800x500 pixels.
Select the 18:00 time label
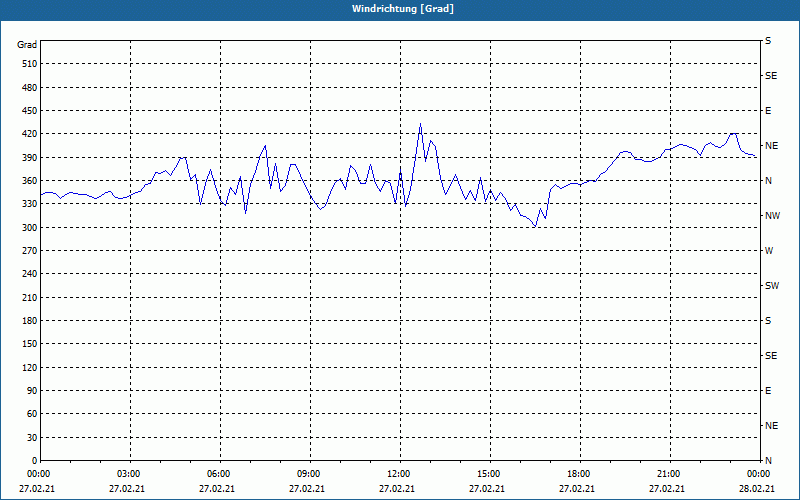pos(579,474)
